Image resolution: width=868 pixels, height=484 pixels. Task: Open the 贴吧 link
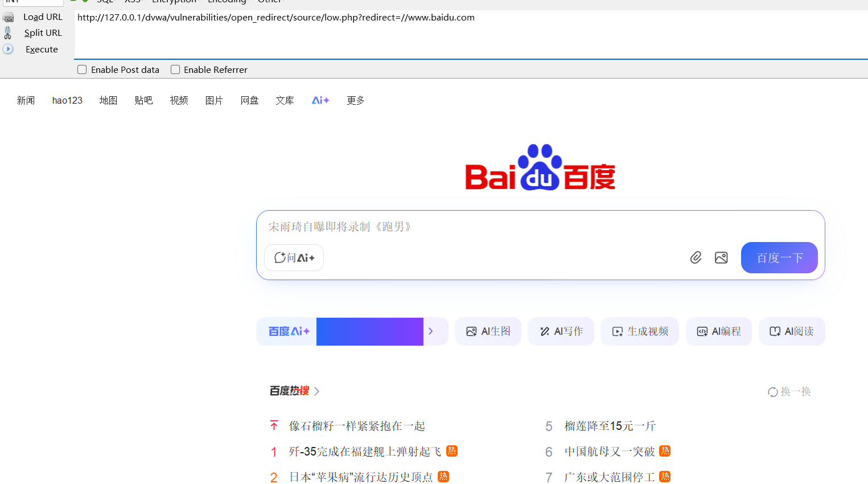143,100
